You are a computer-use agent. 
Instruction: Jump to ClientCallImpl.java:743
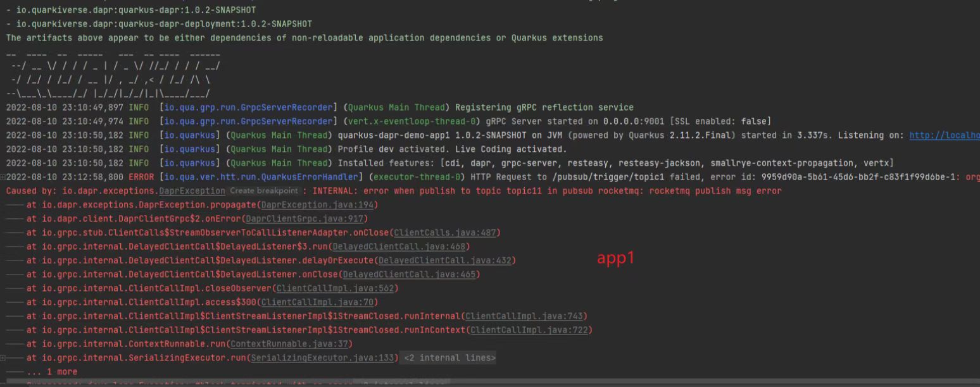click(x=524, y=316)
